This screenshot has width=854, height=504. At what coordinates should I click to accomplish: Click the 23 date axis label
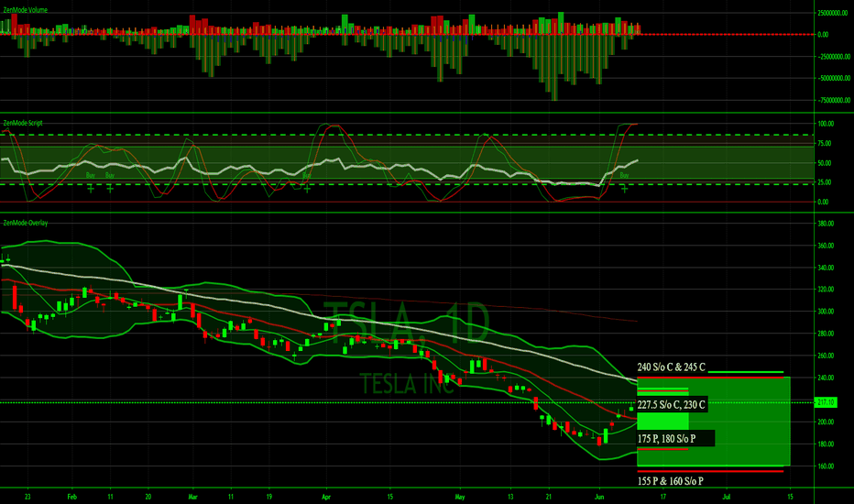coord(27,497)
